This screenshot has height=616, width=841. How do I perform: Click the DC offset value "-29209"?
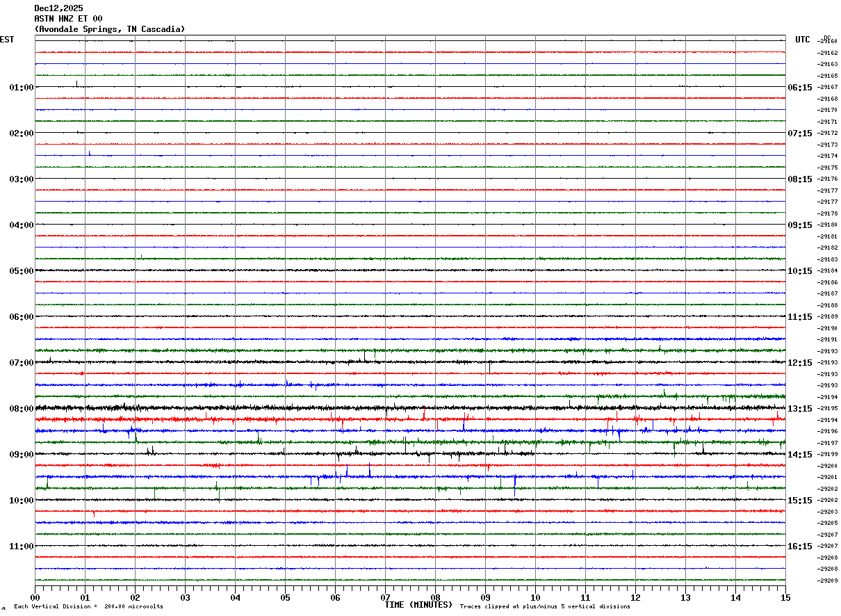(828, 581)
